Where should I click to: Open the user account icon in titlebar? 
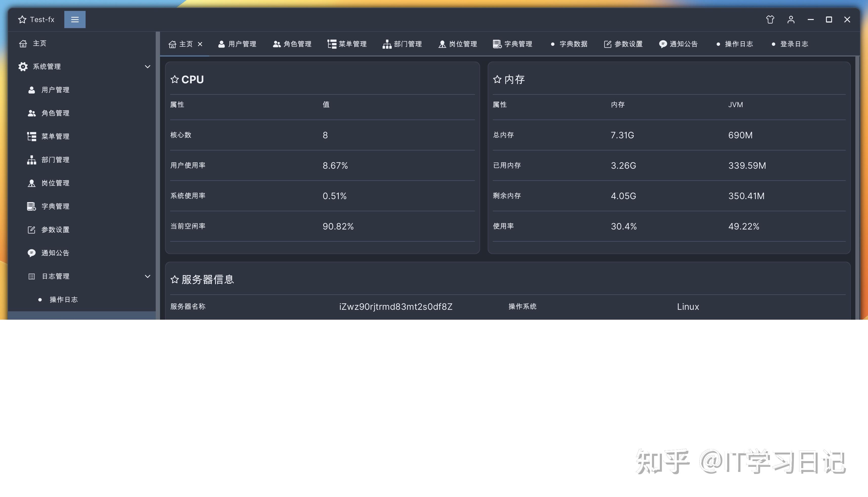791,20
